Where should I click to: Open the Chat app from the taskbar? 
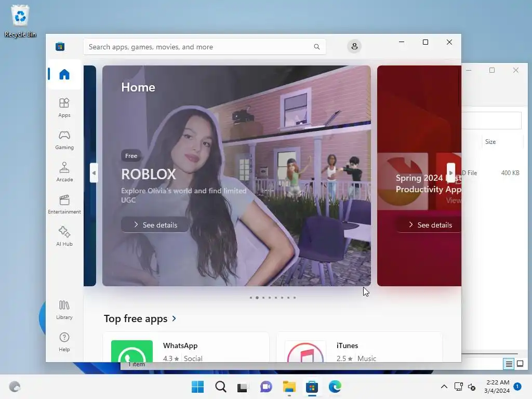point(266,387)
